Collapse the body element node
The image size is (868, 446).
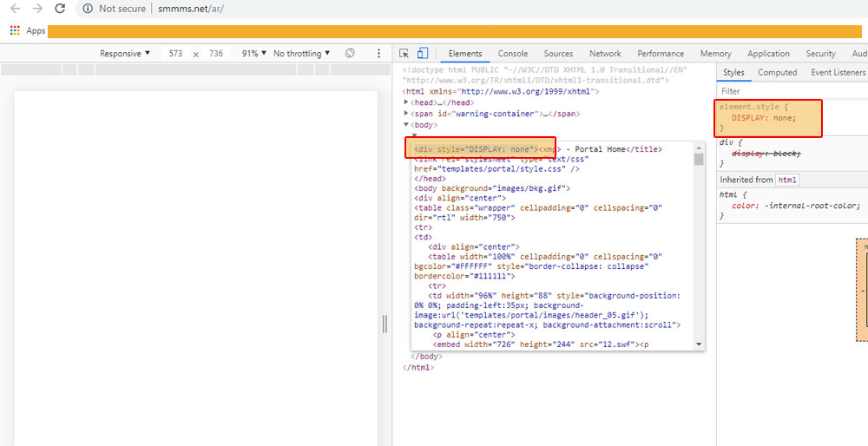click(x=407, y=125)
